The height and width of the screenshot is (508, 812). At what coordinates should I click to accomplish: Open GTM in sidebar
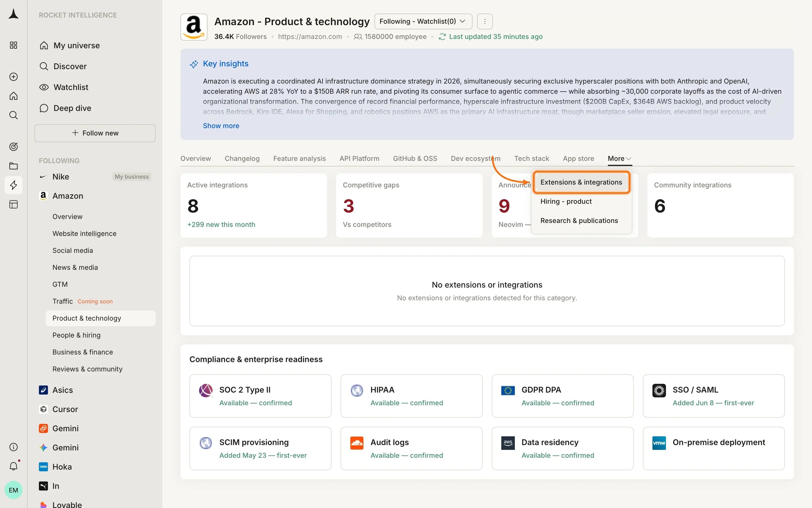tap(101, 284)
